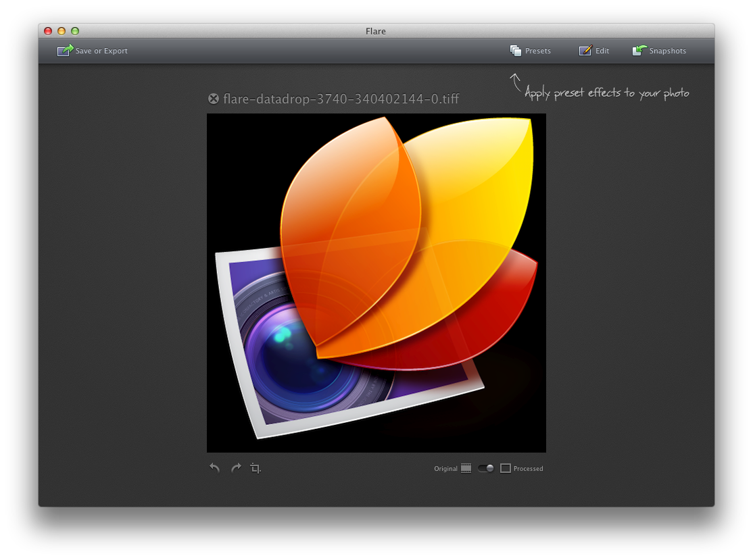
Task: Toggle the Original/Processed switch
Action: pos(485,468)
